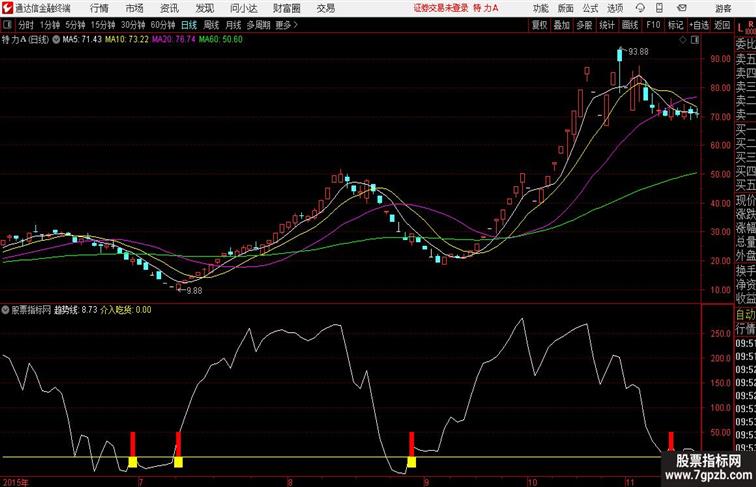Image resolution: width=756 pixels, height=487 pixels.
Task: Click the 9.88 low price marker
Action: [x=194, y=291]
